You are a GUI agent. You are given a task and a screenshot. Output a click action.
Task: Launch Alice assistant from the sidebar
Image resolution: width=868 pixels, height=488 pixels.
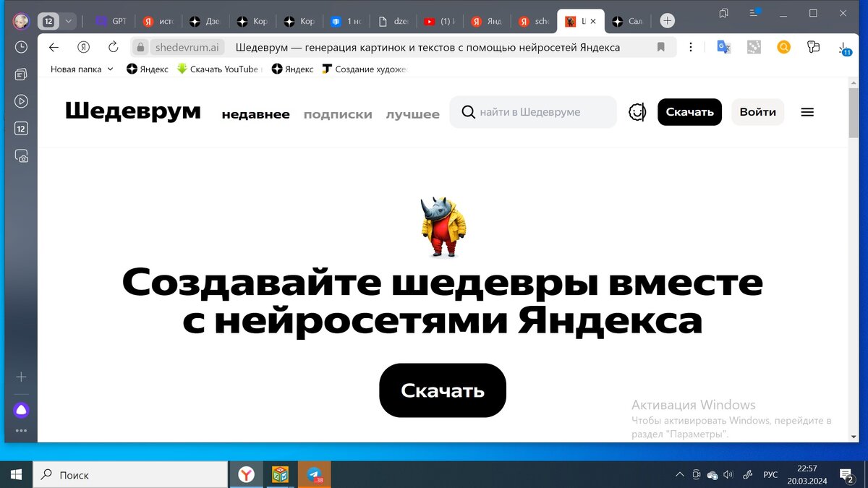(21, 411)
